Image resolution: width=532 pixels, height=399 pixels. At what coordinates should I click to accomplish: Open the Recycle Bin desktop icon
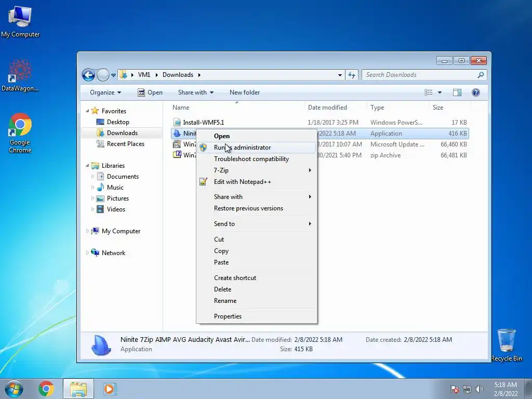(x=506, y=345)
